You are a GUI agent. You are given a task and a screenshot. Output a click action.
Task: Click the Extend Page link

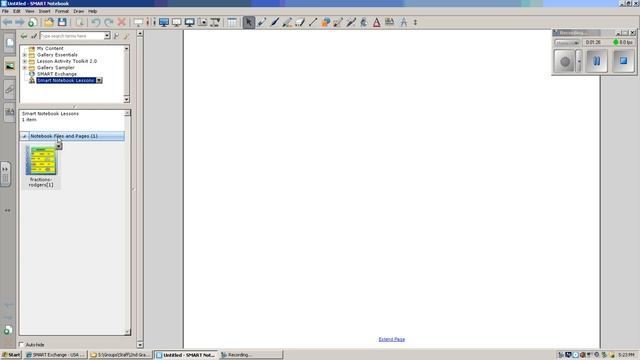392,339
